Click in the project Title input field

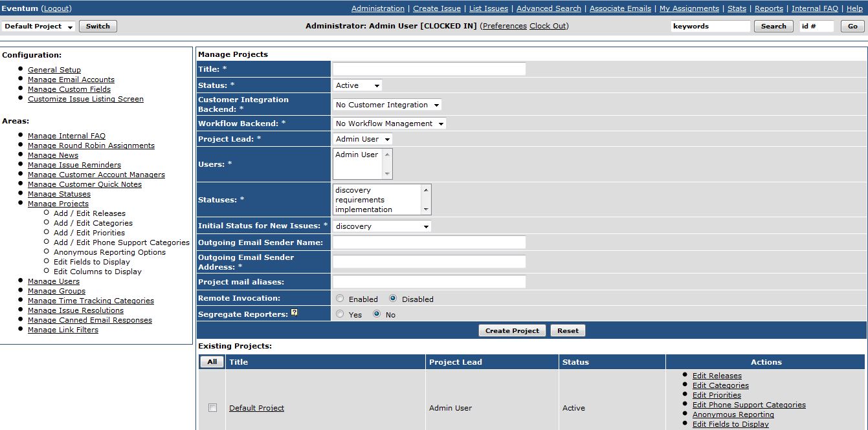coord(428,69)
